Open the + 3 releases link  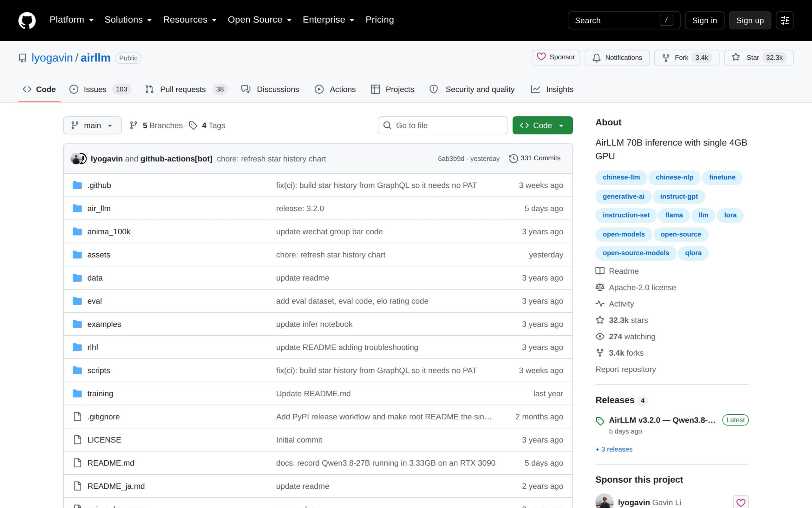[x=614, y=449]
